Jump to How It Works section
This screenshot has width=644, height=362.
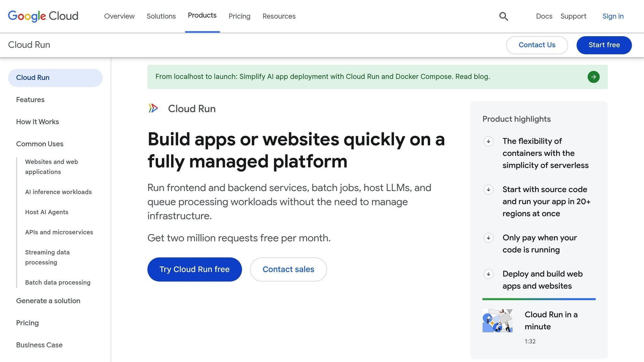click(x=37, y=122)
